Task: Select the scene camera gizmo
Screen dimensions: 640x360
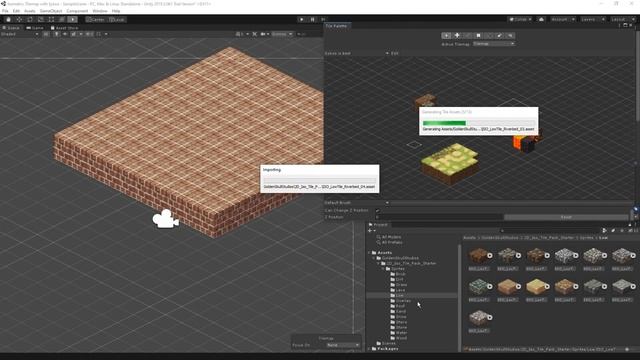Action: coord(165,219)
